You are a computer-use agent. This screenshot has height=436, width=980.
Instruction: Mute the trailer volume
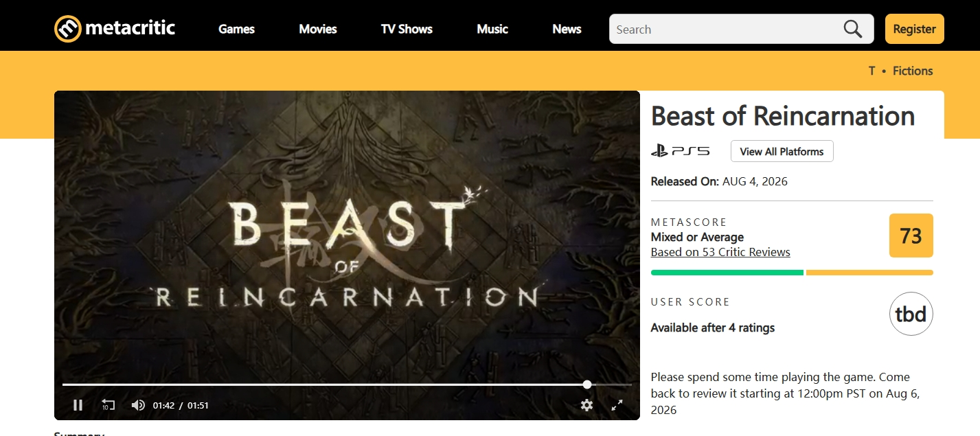[138, 405]
